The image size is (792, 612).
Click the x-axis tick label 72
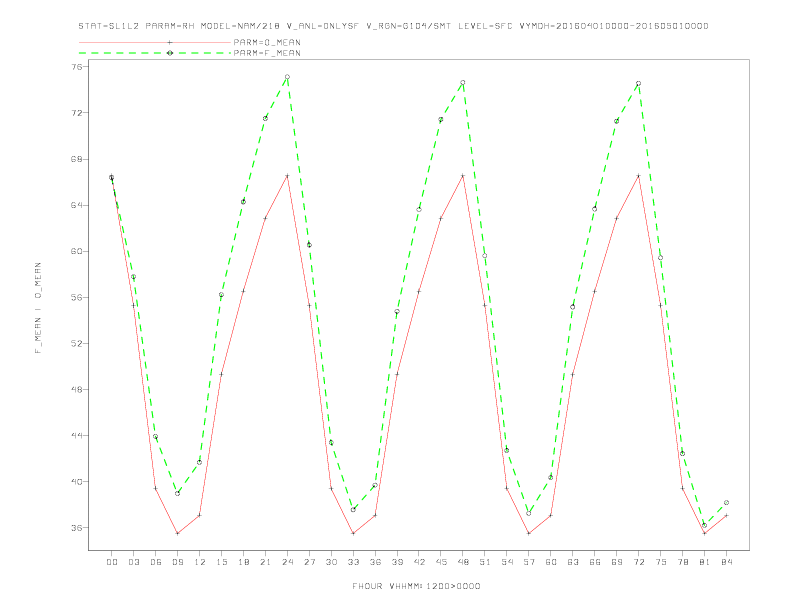(638, 562)
